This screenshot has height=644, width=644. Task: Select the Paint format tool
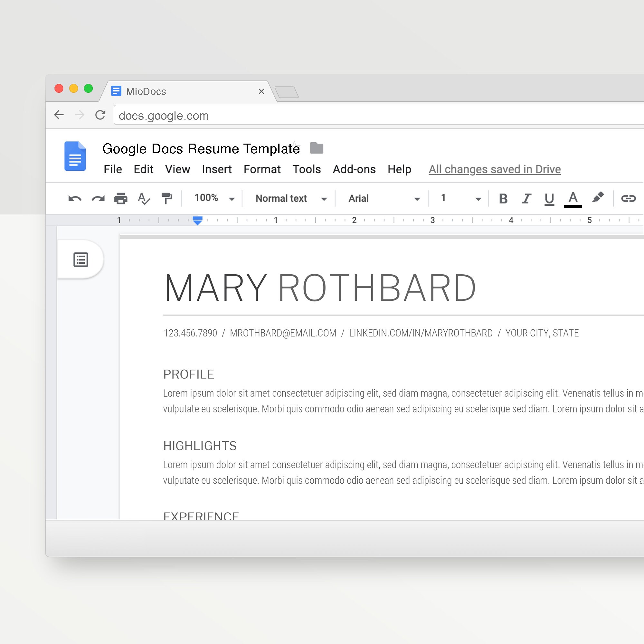(167, 198)
